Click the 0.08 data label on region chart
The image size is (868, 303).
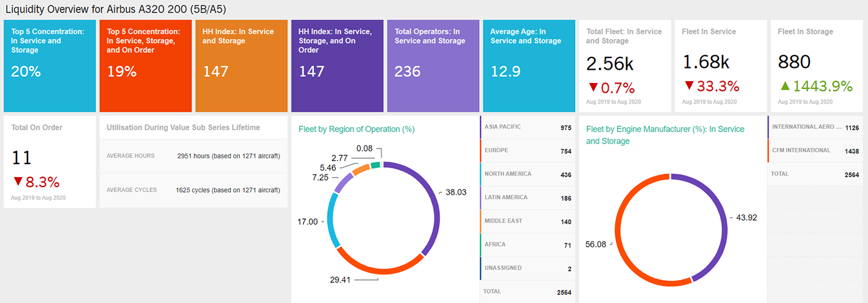[x=365, y=148]
